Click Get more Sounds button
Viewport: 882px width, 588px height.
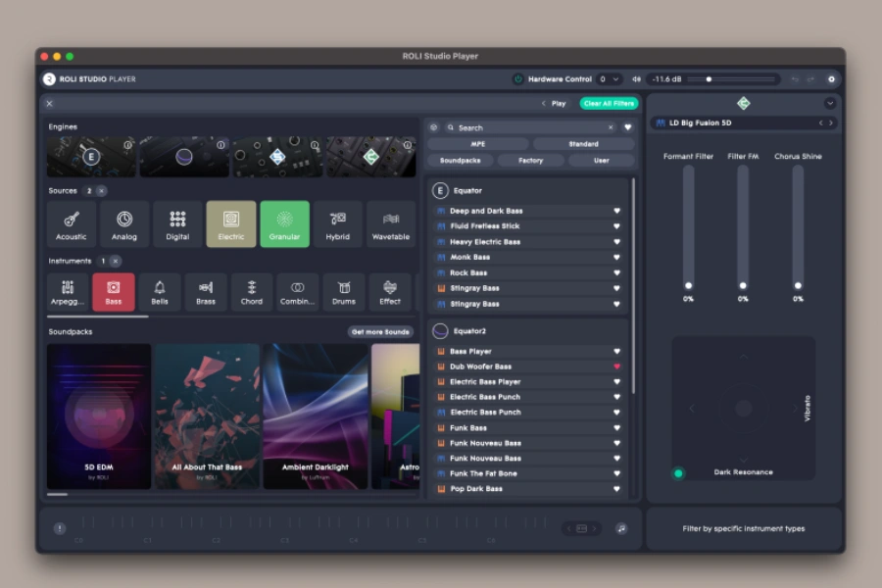coord(381,332)
